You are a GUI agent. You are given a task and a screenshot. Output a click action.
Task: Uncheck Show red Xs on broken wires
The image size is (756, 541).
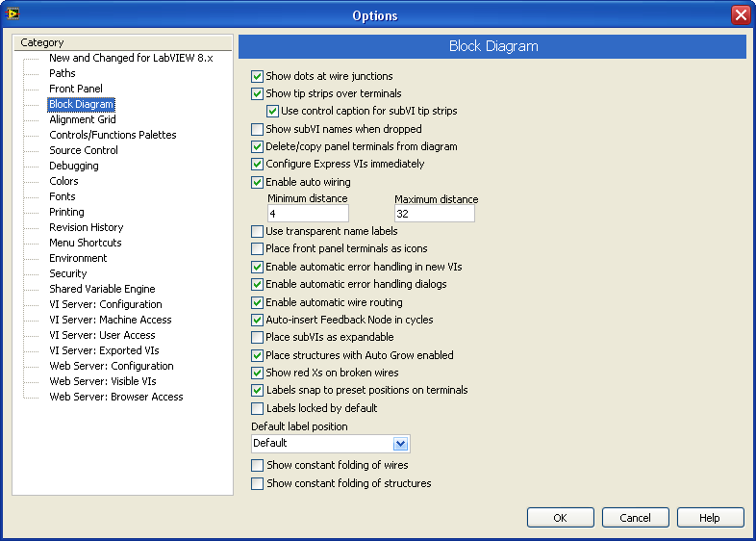click(x=258, y=374)
